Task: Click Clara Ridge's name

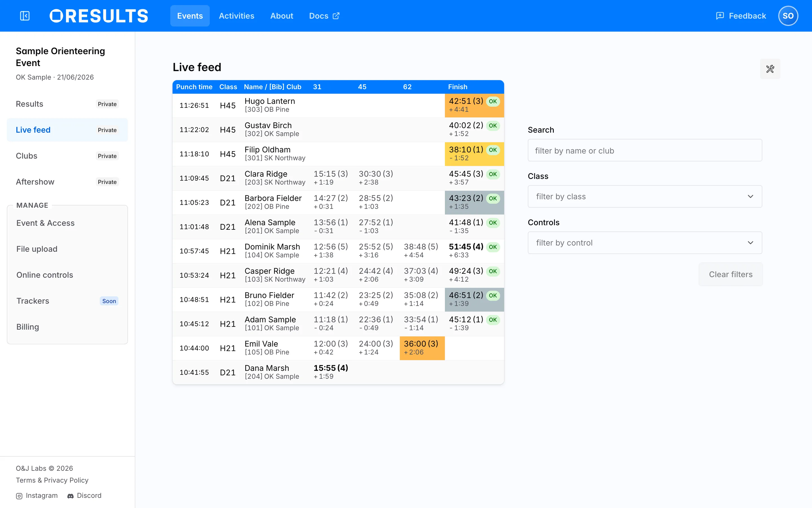Action: click(266, 174)
